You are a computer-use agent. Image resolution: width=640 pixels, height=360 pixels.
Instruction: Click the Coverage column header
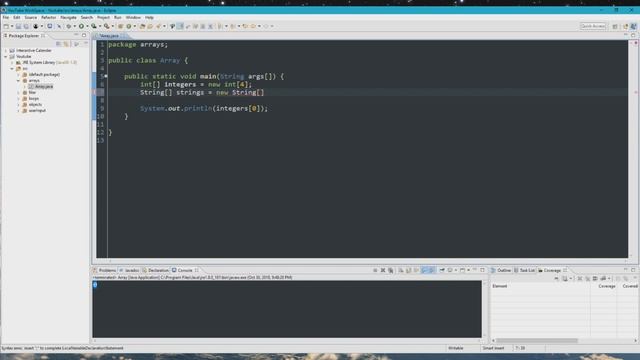point(603,286)
